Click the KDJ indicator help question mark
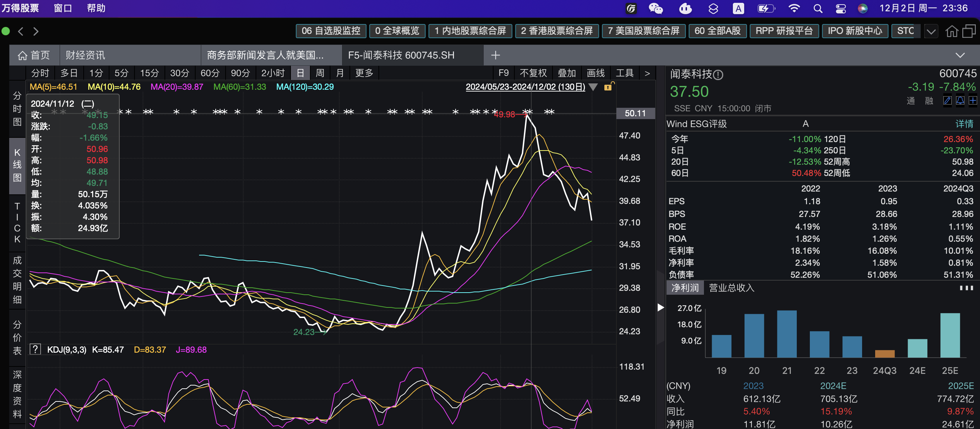The image size is (980, 429). [x=35, y=349]
